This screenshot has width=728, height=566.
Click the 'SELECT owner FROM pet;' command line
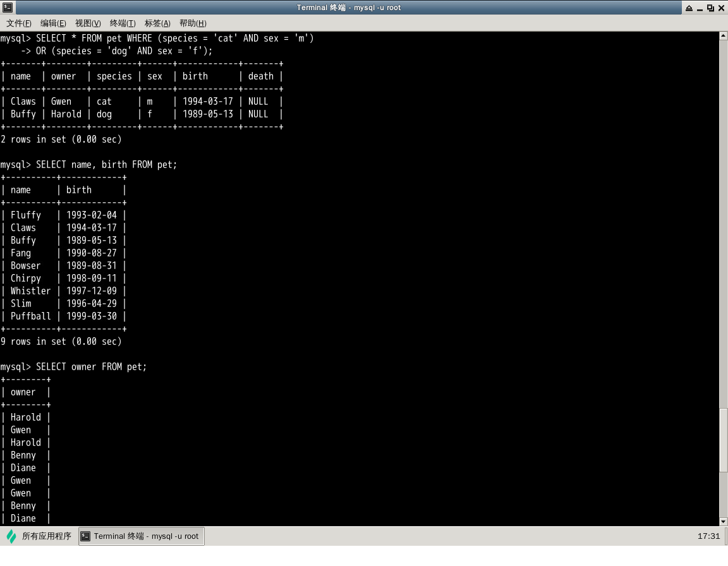[91, 366]
